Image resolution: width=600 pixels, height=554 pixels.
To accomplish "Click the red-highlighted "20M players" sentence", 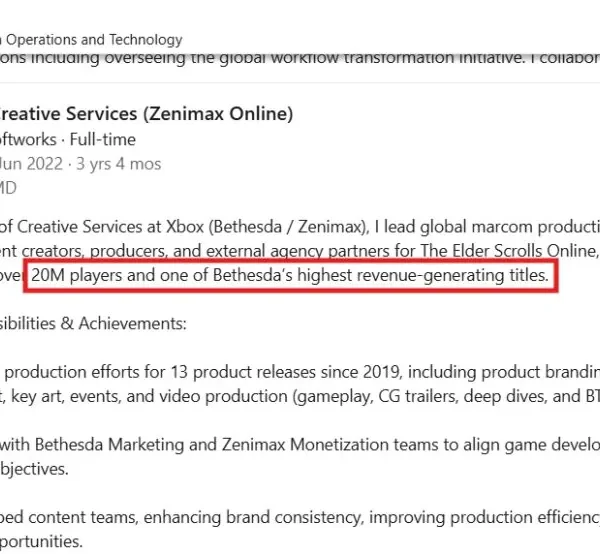I will click(x=290, y=275).
